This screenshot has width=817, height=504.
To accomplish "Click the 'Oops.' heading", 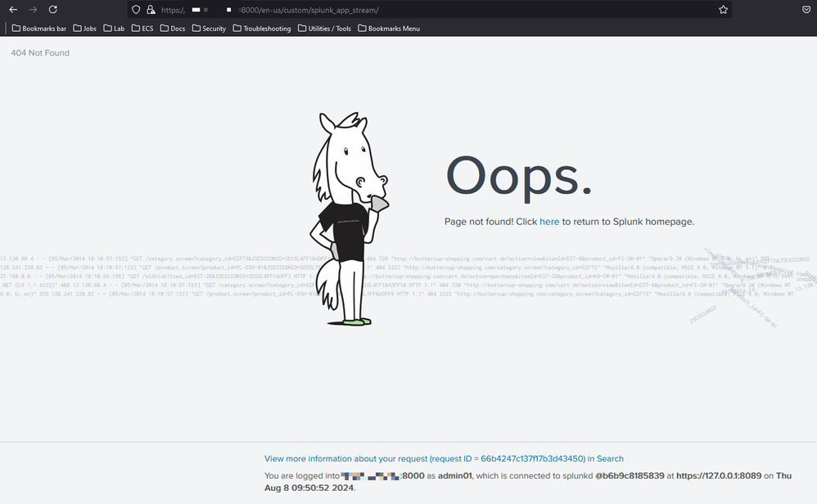I will 519,177.
